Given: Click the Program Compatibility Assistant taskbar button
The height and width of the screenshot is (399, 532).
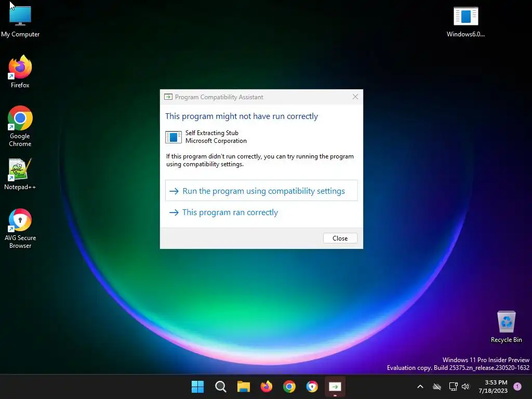Looking at the screenshot, I should pyautogui.click(x=335, y=387).
